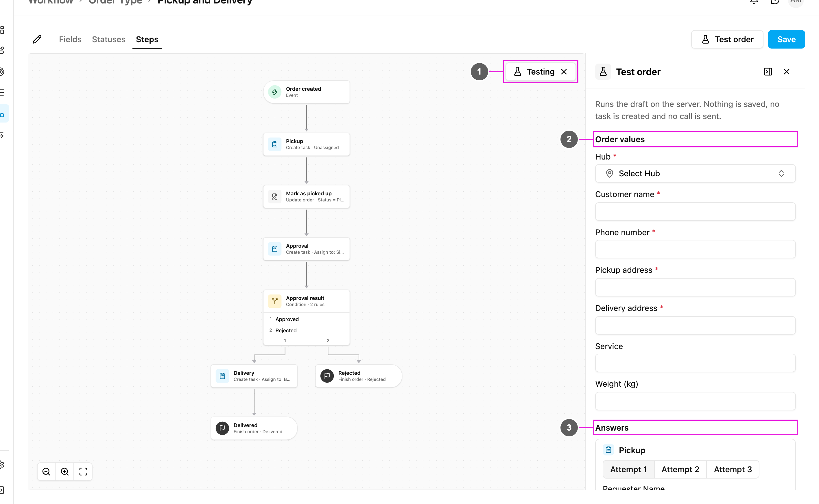Dismiss the Testing badge with X
819x504 pixels.
tap(564, 72)
